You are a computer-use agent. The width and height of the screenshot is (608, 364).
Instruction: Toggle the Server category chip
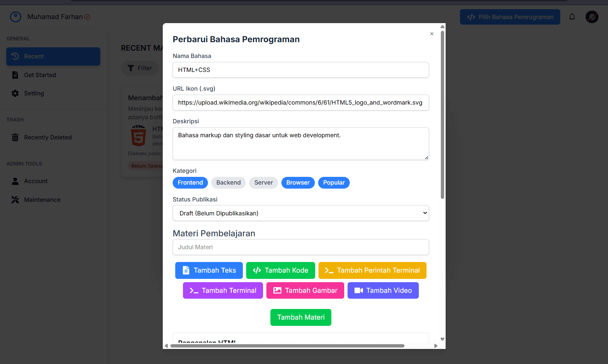(263, 183)
